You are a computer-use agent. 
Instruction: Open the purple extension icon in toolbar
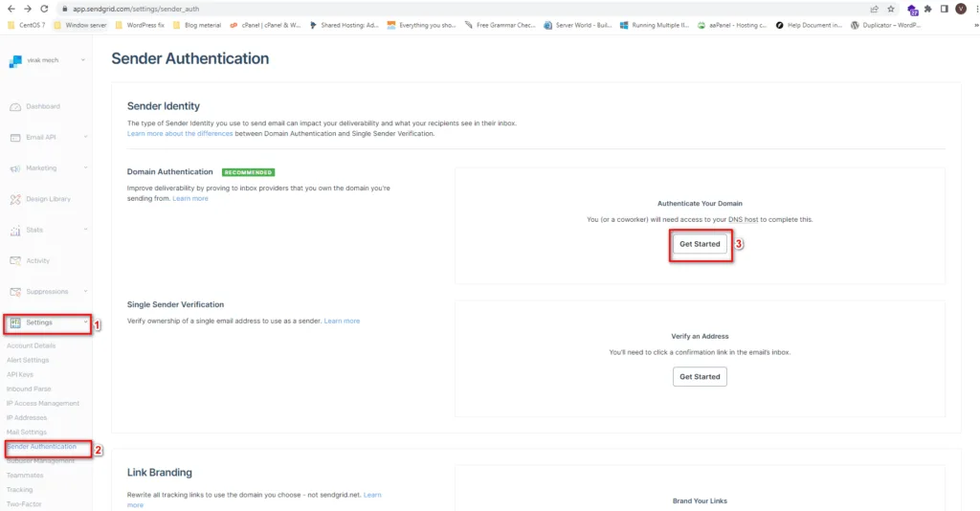coord(912,10)
